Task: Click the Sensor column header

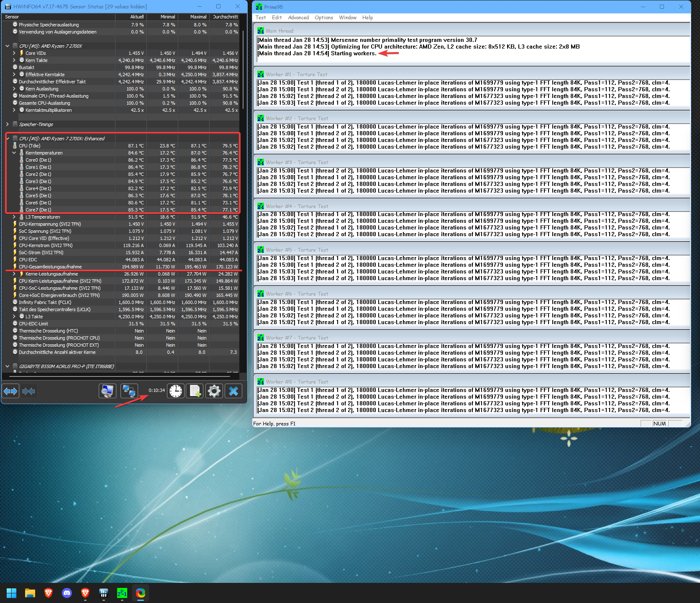Action: 59,17
